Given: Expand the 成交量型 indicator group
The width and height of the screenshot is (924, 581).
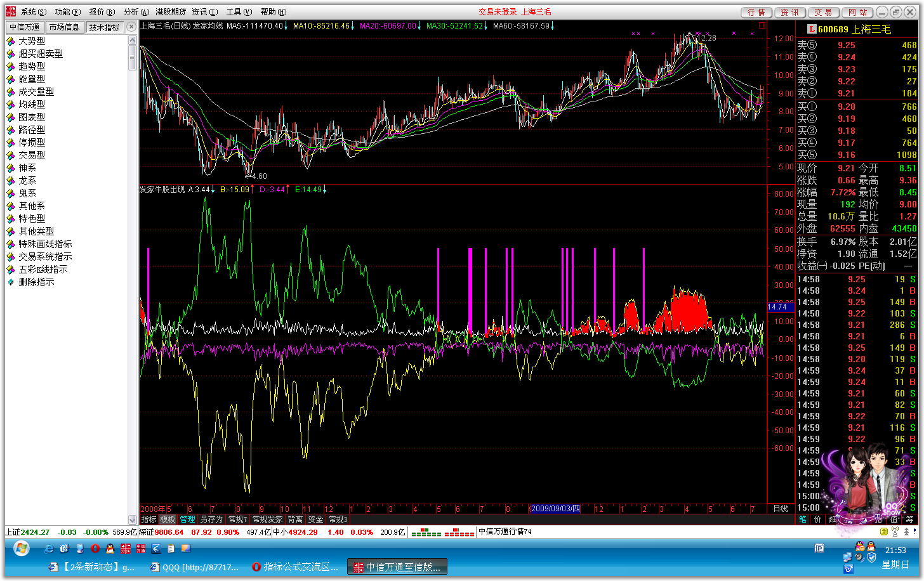Looking at the screenshot, I should point(36,91).
